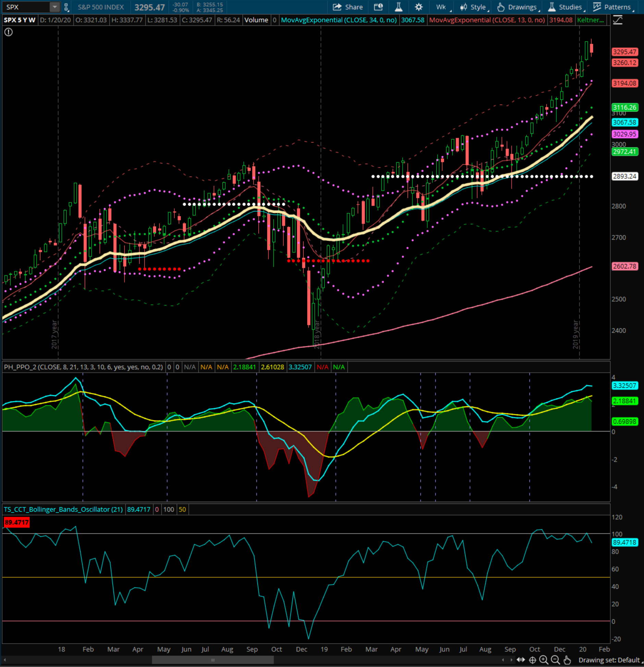
Task: Select MovAvgExponential (CLOSE, 34, 0, no) label
Action: point(339,20)
